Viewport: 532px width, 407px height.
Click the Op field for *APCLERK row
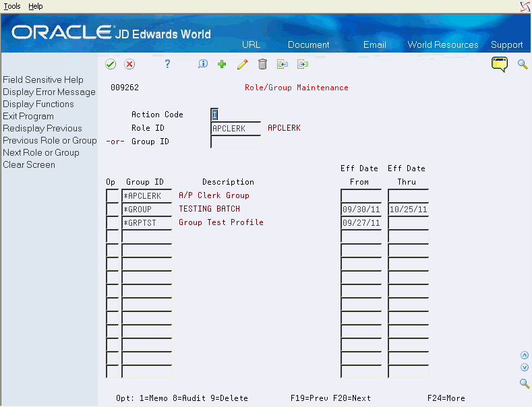(113, 195)
